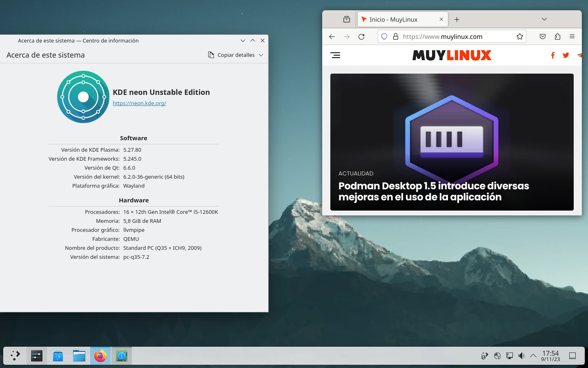The height and width of the screenshot is (368, 588).
Task: Click the tracking protection shield icon
Action: (x=384, y=36)
